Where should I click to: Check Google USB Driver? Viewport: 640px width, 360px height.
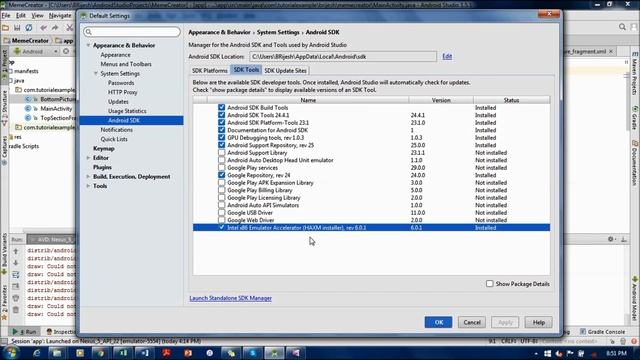click(x=221, y=213)
